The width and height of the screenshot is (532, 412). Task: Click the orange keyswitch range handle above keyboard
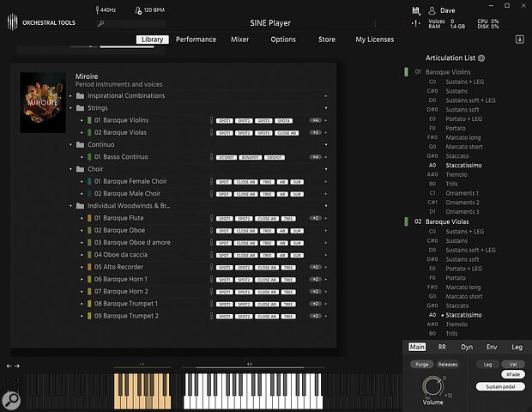(142, 364)
